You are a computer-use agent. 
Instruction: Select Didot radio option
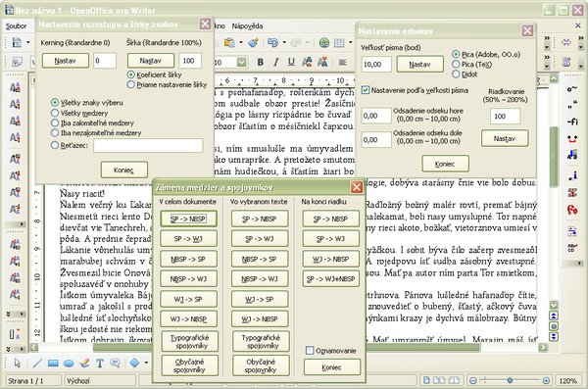click(x=465, y=74)
